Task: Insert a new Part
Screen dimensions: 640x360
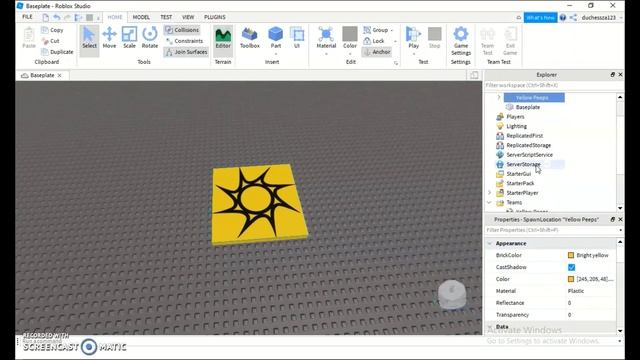Action: (x=276, y=38)
